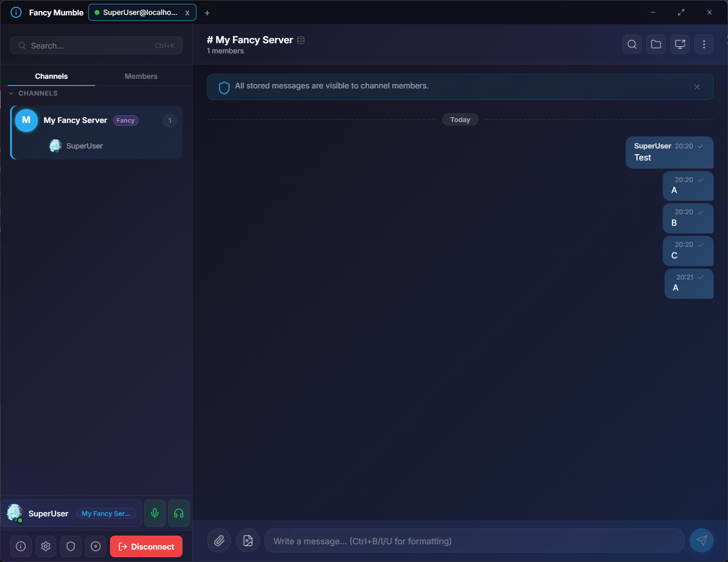
Task: Dismiss the stored messages notice
Action: (x=697, y=87)
